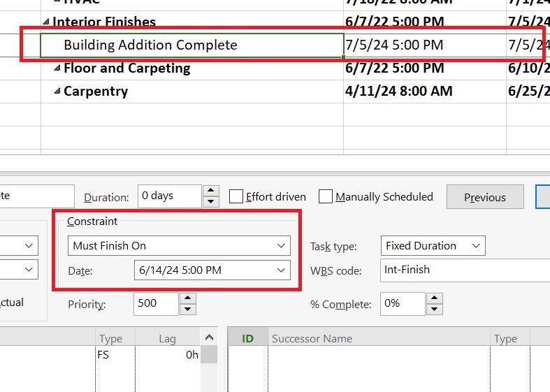Open the Must Finish On constraint dropdown
The width and height of the screenshot is (550, 392).
[x=179, y=245]
